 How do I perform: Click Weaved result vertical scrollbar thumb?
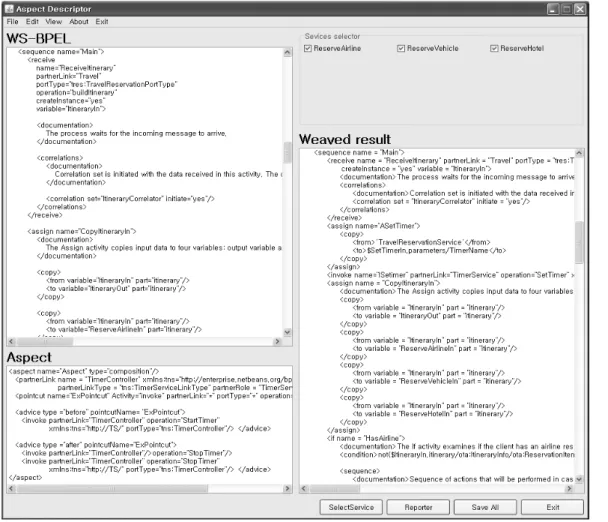click(579, 242)
